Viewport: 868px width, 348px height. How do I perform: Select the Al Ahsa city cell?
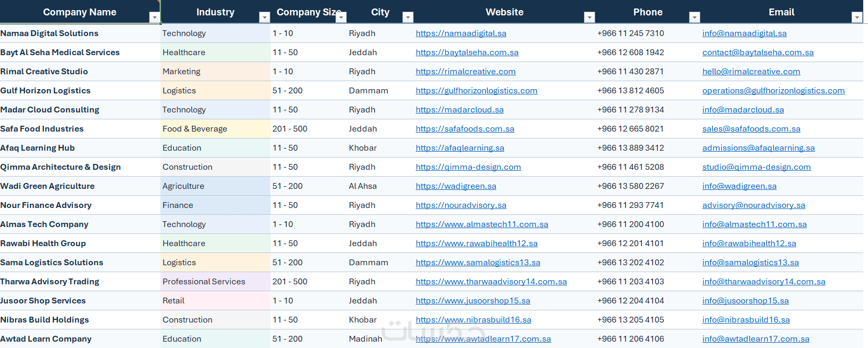coord(380,186)
